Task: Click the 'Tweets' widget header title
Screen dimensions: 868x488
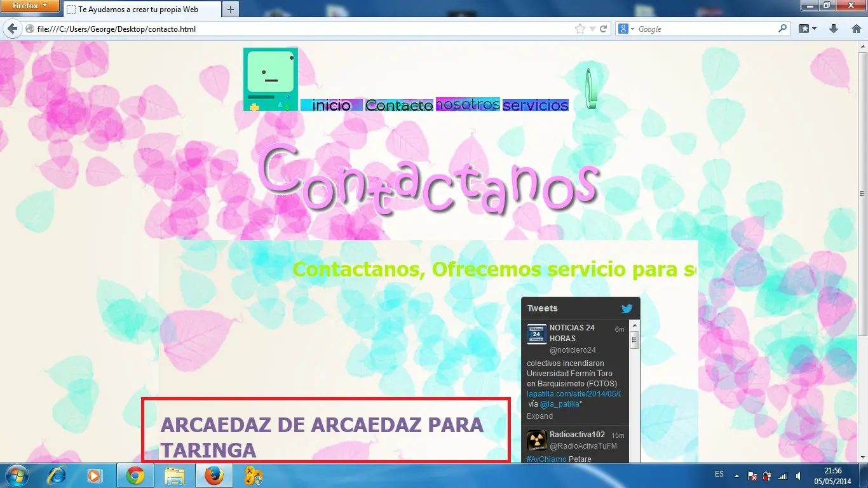Action: [x=542, y=308]
